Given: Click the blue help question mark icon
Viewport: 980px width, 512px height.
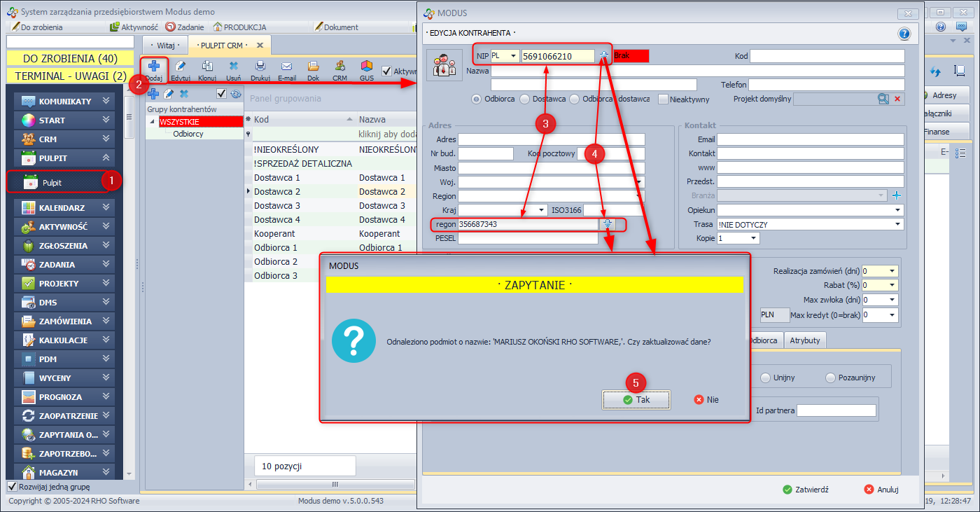Looking at the screenshot, I should [904, 34].
